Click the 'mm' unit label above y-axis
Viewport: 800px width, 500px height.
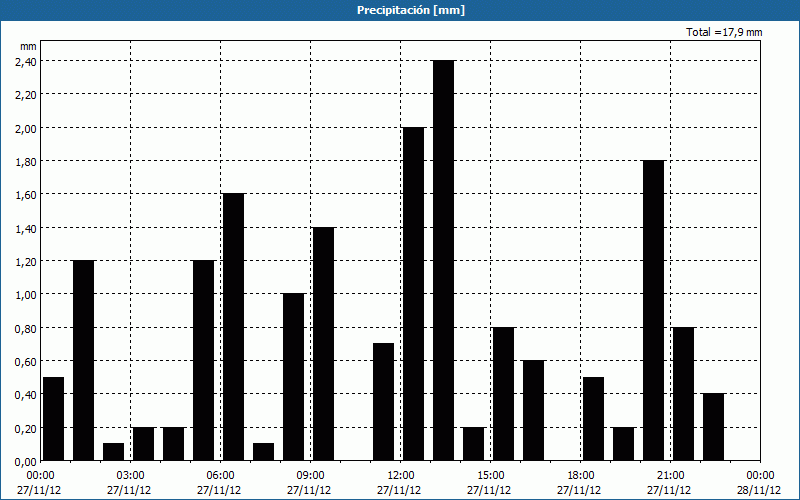point(29,46)
